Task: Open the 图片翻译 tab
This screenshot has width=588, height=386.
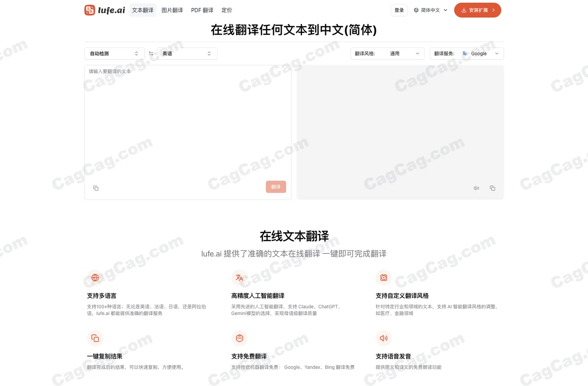Action: click(172, 10)
